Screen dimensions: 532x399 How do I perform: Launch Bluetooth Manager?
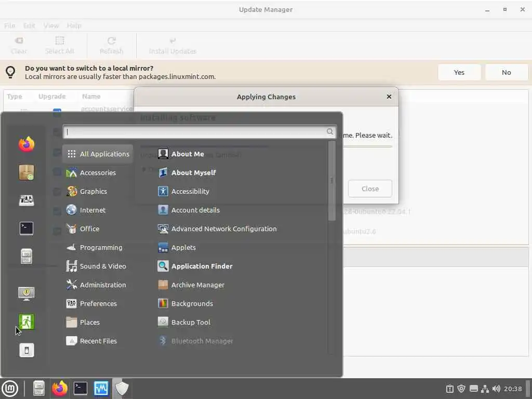click(195, 341)
